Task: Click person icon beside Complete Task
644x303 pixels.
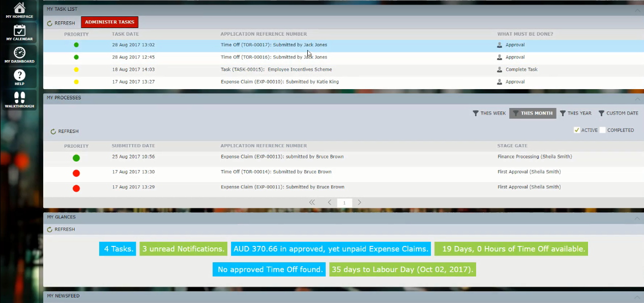Action: (x=500, y=69)
